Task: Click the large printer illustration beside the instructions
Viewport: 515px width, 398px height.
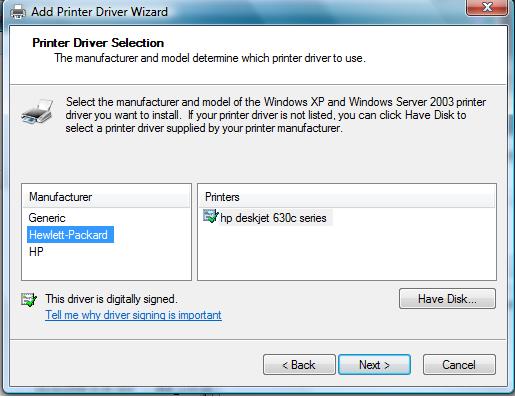Action: click(38, 112)
